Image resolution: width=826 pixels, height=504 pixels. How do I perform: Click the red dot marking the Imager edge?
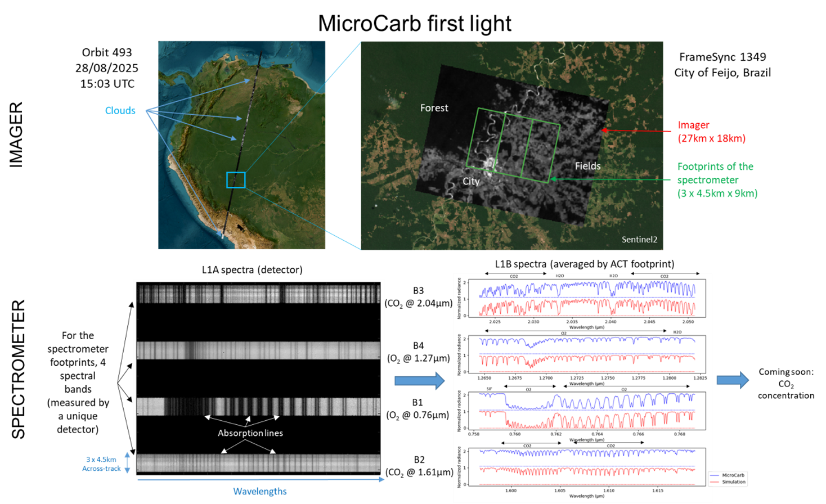click(605, 130)
